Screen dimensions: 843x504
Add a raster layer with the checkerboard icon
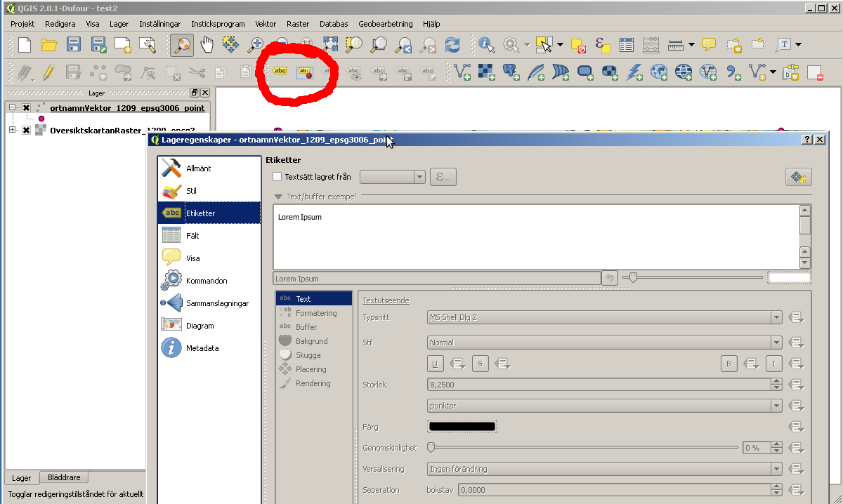pyautogui.click(x=486, y=72)
